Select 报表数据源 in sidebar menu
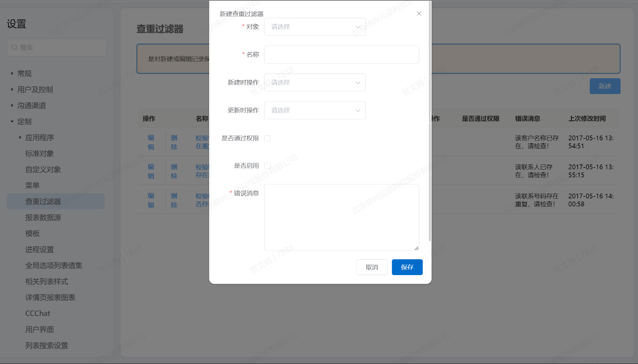 [43, 218]
